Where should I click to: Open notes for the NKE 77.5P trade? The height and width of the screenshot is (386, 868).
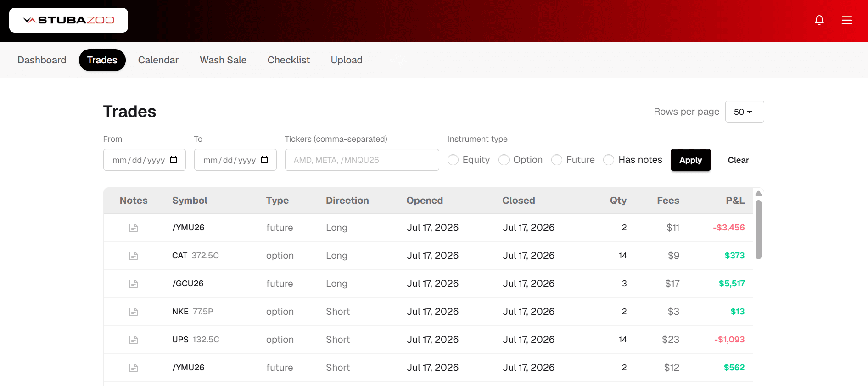tap(133, 312)
